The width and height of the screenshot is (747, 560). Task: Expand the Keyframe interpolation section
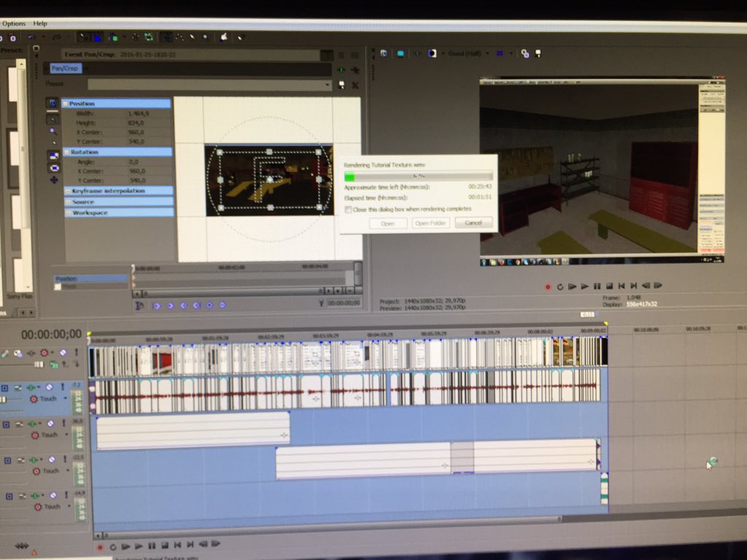68,190
